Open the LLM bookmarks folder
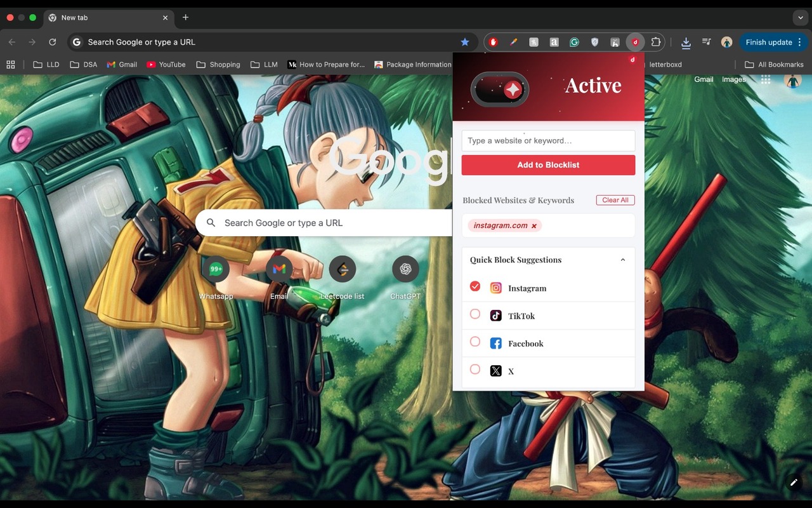The image size is (812, 508). coord(264,64)
